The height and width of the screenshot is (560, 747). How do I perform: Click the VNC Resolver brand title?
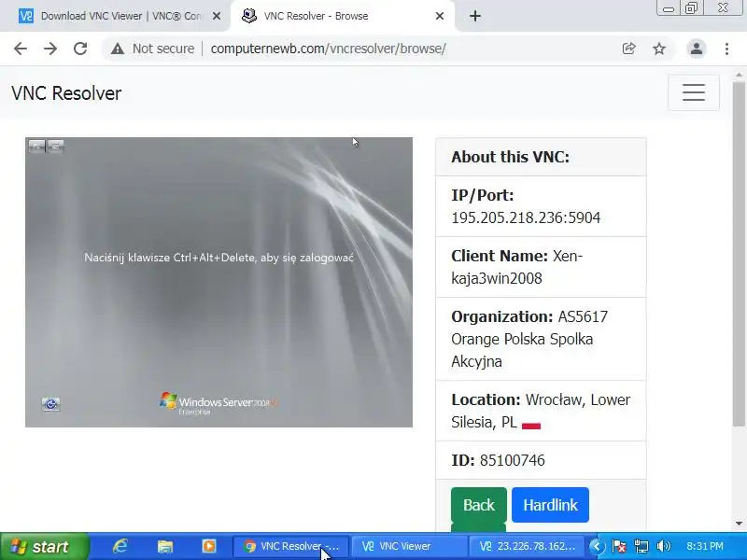(x=66, y=93)
